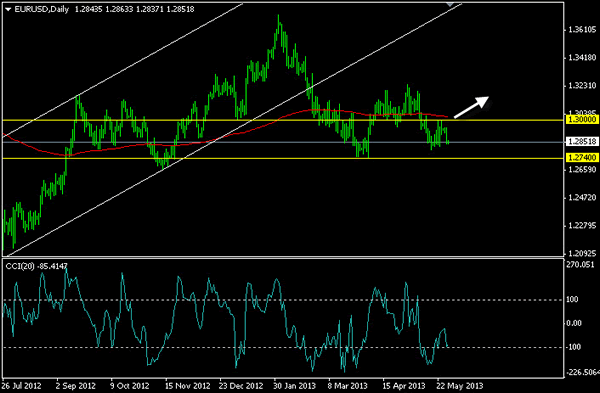Click the 1.26590 price scale value
Image resolution: width=600 pixels, height=393 pixels.
tap(582, 170)
